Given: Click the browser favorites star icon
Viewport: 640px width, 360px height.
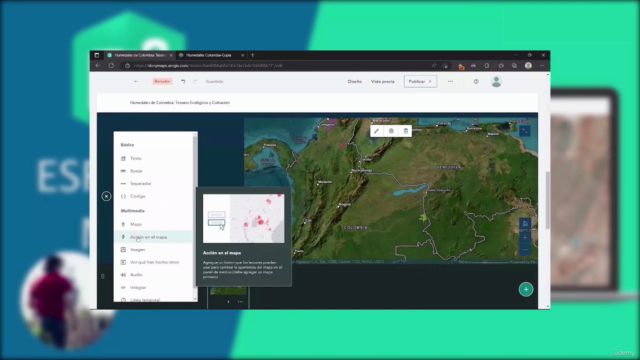Looking at the screenshot, I should (x=501, y=66).
